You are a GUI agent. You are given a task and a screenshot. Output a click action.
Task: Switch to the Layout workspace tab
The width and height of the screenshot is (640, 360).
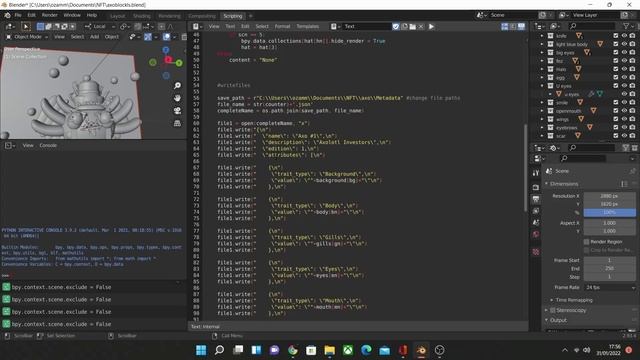pos(118,16)
